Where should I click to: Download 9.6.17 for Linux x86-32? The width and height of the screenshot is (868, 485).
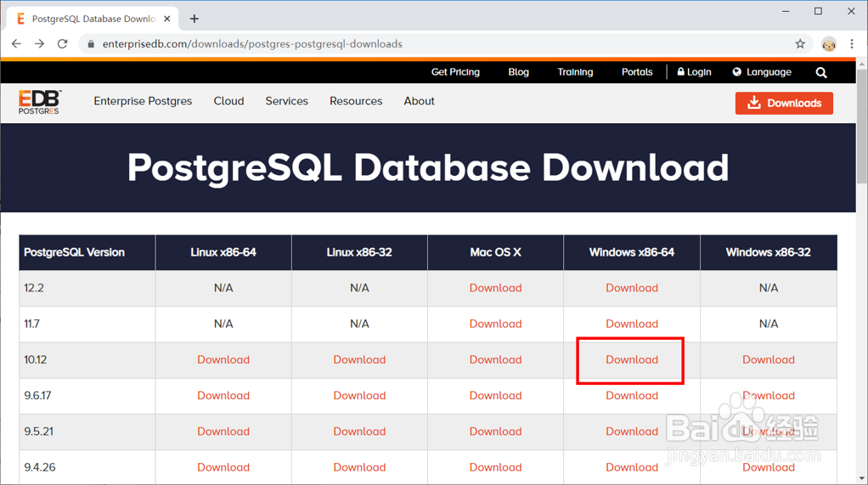pyautogui.click(x=359, y=395)
